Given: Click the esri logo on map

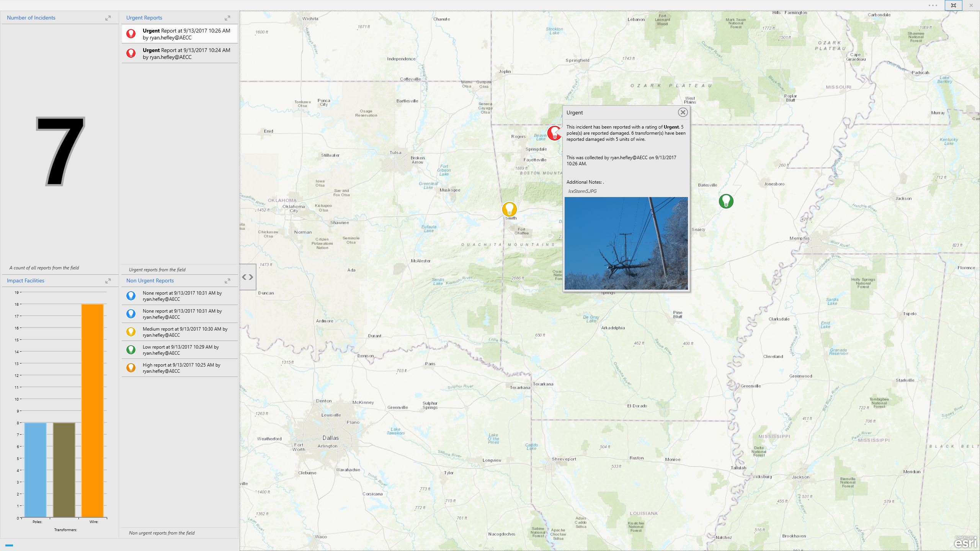Looking at the screenshot, I should click(x=966, y=542).
